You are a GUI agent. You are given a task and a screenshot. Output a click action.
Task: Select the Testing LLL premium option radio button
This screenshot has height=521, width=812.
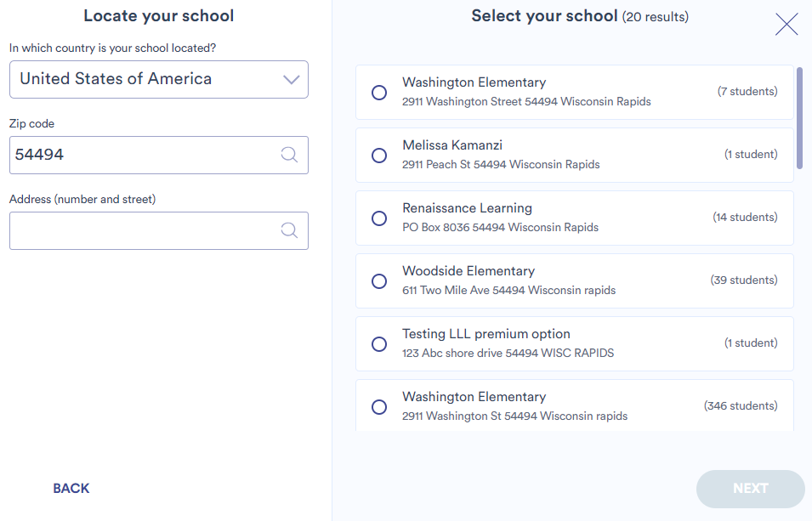point(378,343)
